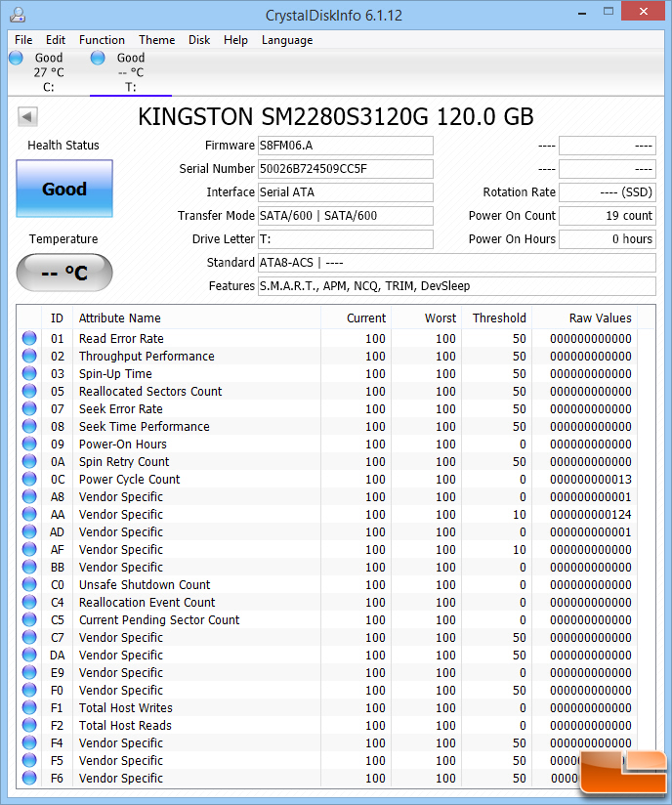Click the KINGSTON SM2280S3120G 120.0 GB title
This screenshot has height=805, width=672.
[x=336, y=117]
